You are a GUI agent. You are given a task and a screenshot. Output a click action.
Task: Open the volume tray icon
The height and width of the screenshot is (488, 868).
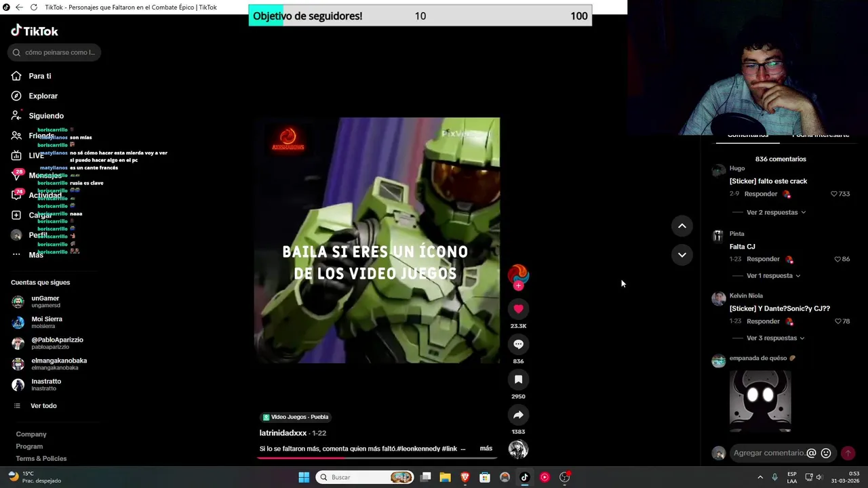818,477
